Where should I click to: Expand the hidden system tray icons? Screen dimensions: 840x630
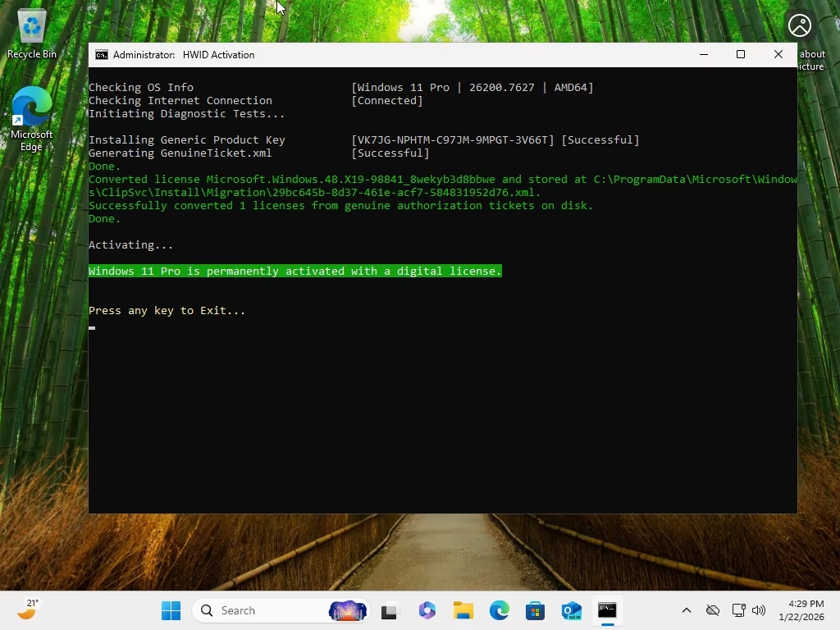click(687, 610)
